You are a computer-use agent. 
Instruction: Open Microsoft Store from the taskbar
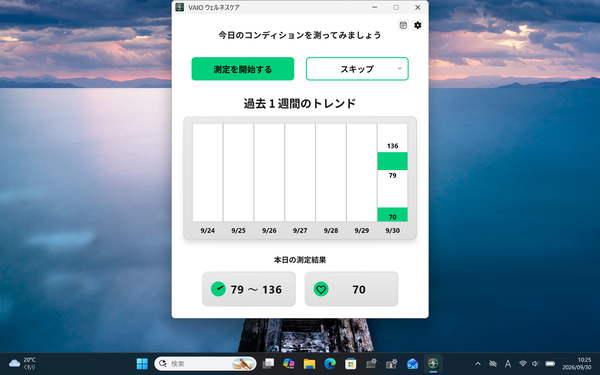point(351,364)
